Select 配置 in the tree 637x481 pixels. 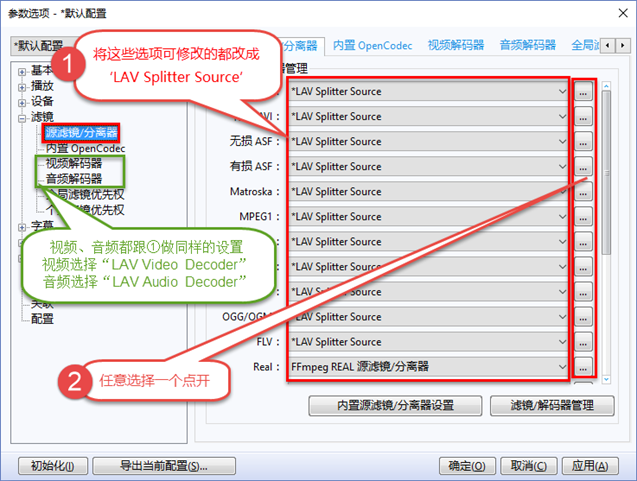42,319
